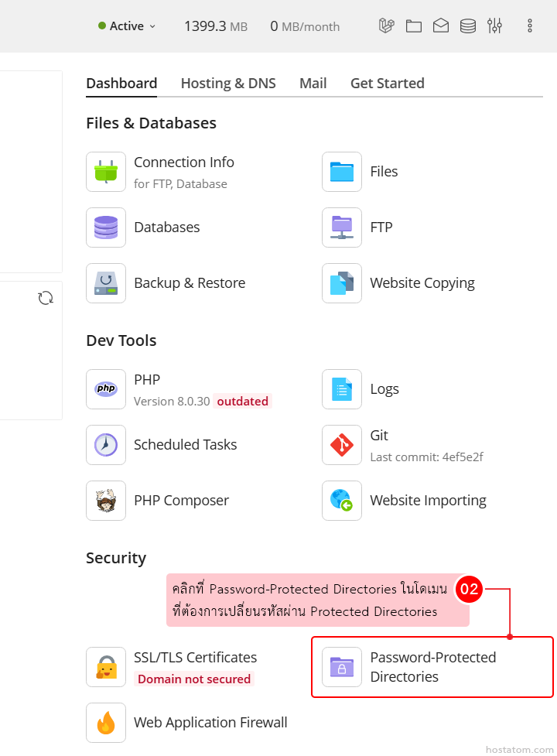This screenshot has width=557, height=756.
Task: Open the Website Importing link
Action: point(428,501)
